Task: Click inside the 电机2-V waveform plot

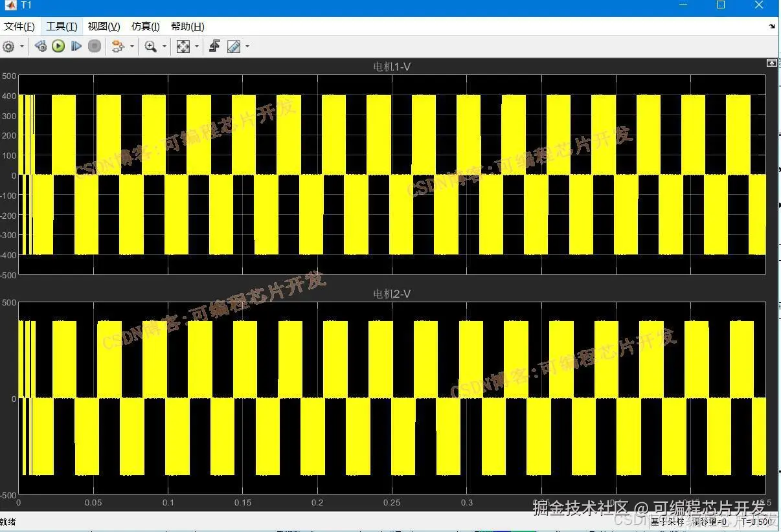Action: (x=392, y=398)
